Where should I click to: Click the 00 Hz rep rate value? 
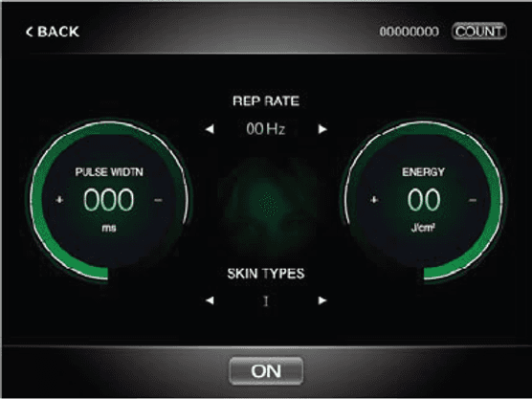coord(266,129)
